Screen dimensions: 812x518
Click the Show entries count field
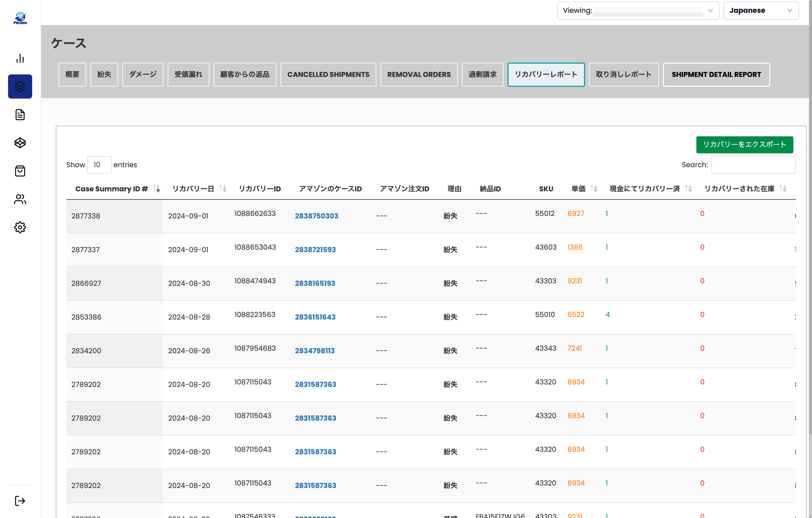click(99, 165)
